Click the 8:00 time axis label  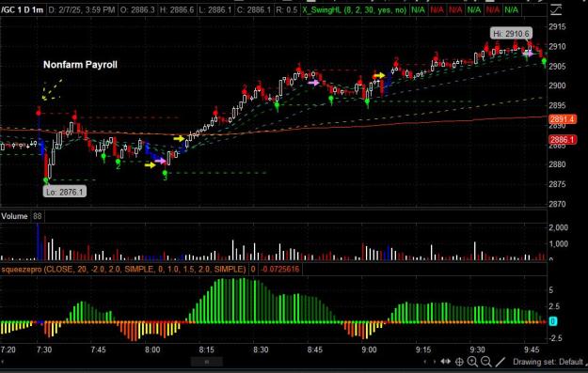(x=152, y=350)
